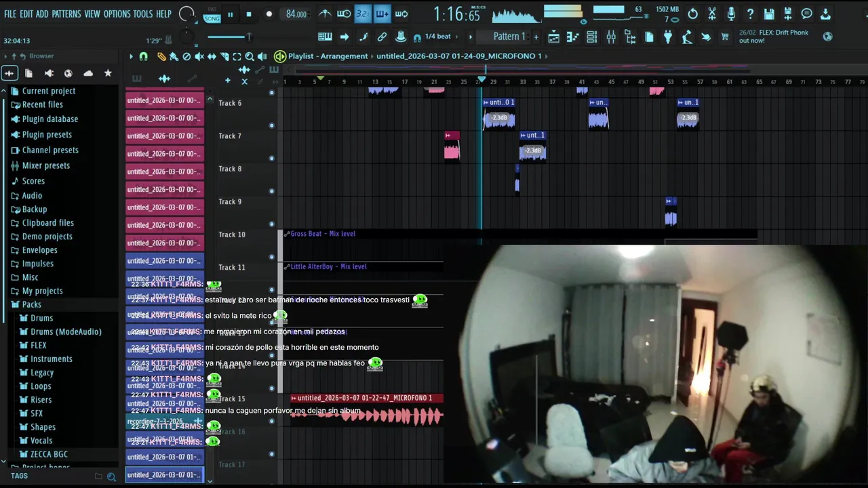The image size is (868, 488).
Task: Open the Pattern 1 selector
Action: coord(509,37)
